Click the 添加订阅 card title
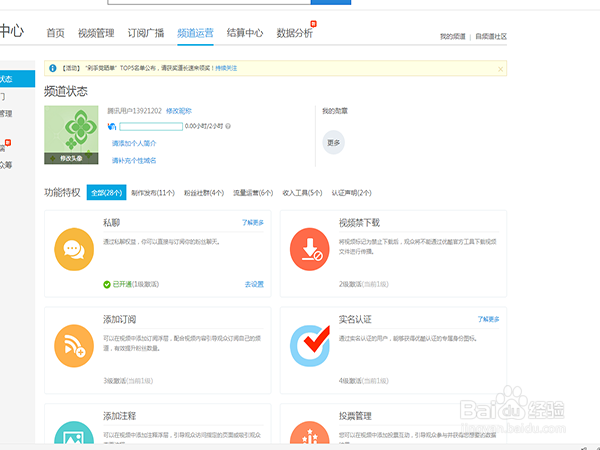Viewport: 600px width, 450px height. pos(119,319)
